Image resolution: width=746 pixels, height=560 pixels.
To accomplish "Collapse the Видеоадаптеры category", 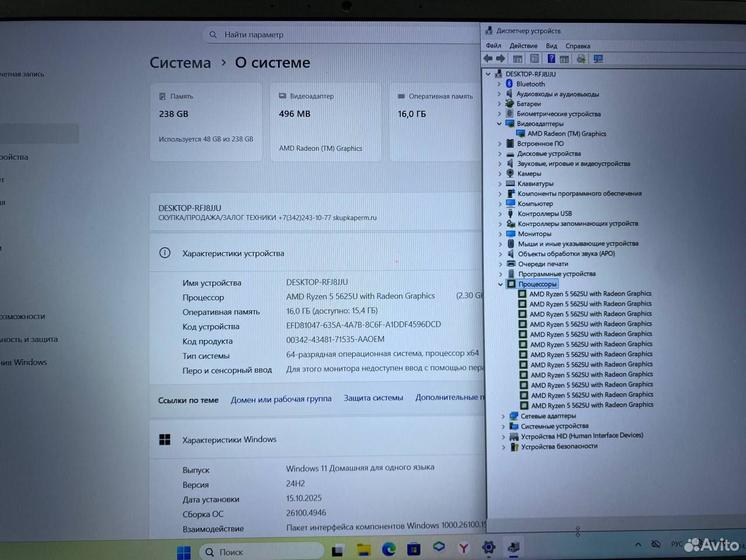I will click(x=500, y=124).
